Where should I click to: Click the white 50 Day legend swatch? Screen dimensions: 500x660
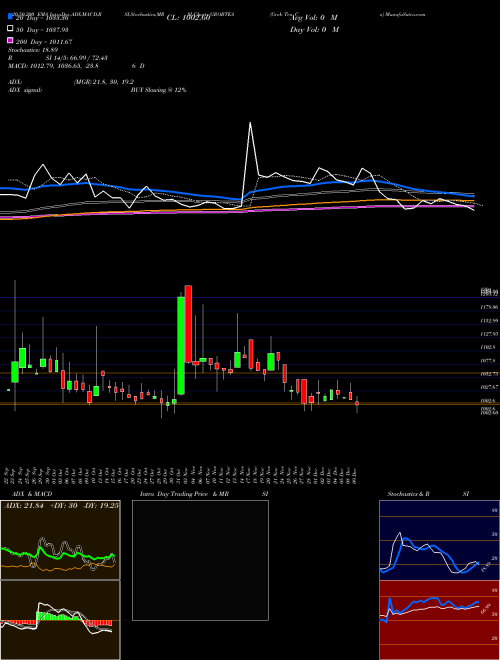10,29
